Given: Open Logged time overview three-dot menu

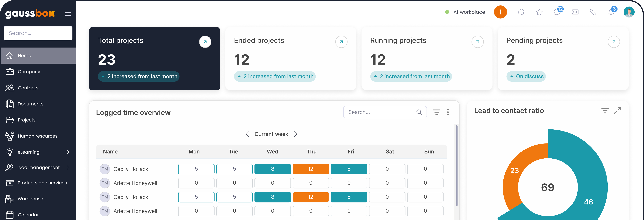Looking at the screenshot, I should click(x=448, y=112).
